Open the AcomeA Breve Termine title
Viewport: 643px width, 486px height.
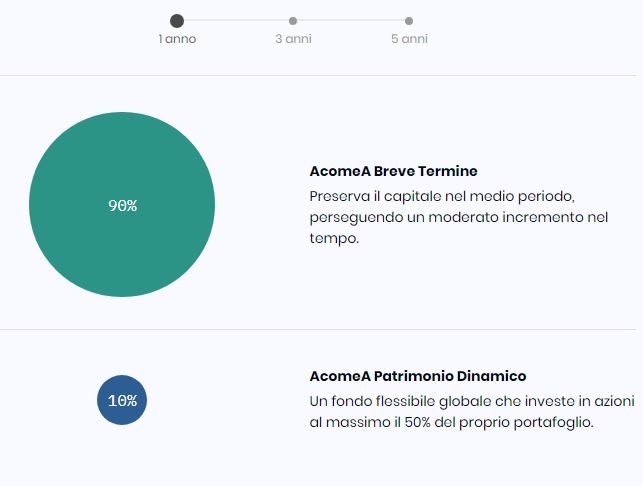click(394, 171)
